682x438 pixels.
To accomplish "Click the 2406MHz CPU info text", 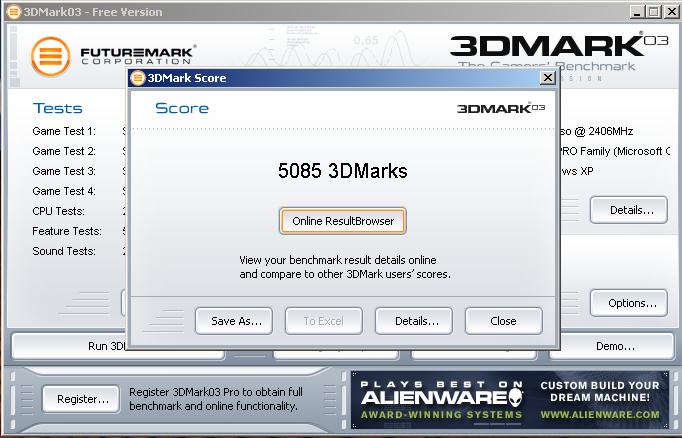I will pos(596,131).
